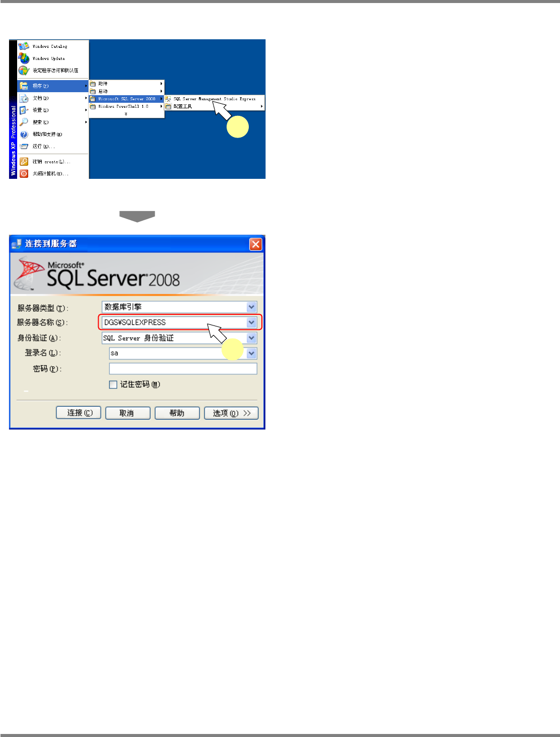Open the 登录名 login name dropdown
Screen dimensions: 560x737
point(251,353)
